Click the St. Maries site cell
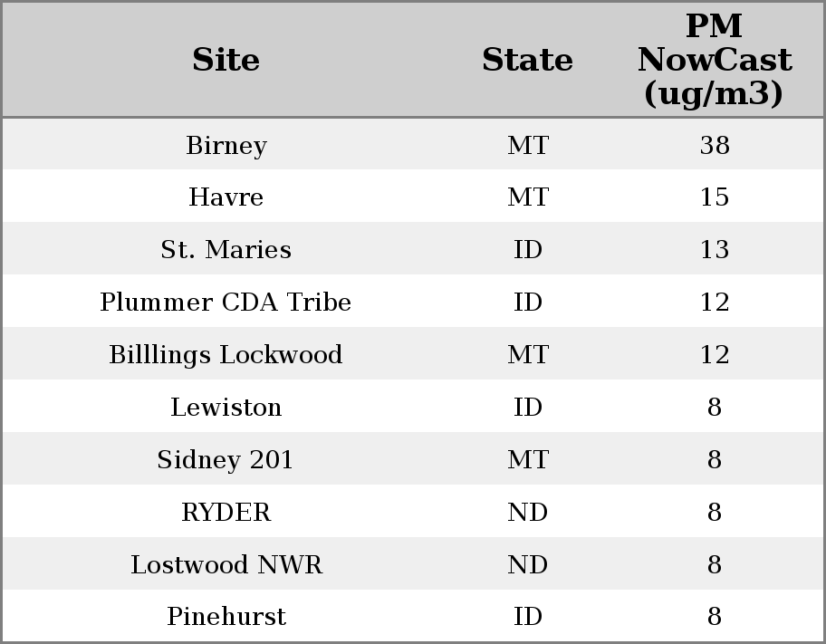Image resolution: width=826 pixels, height=644 pixels. click(226, 250)
